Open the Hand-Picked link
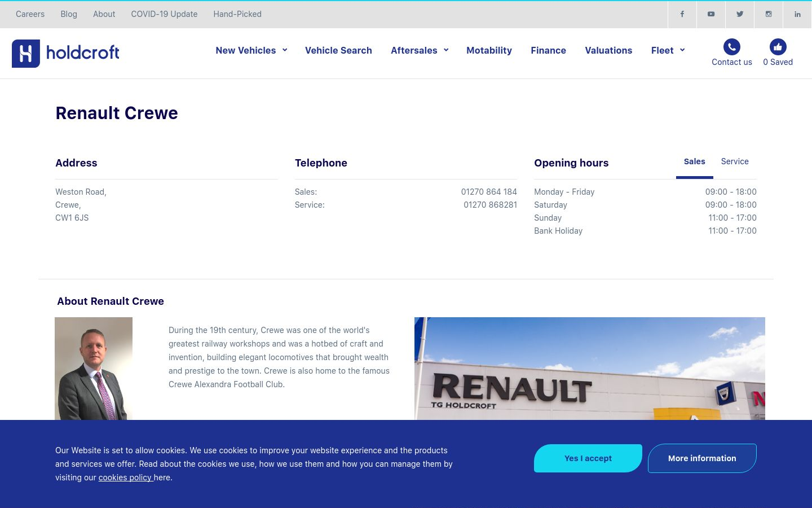Screen dimensions: 812x508 click(x=237, y=14)
